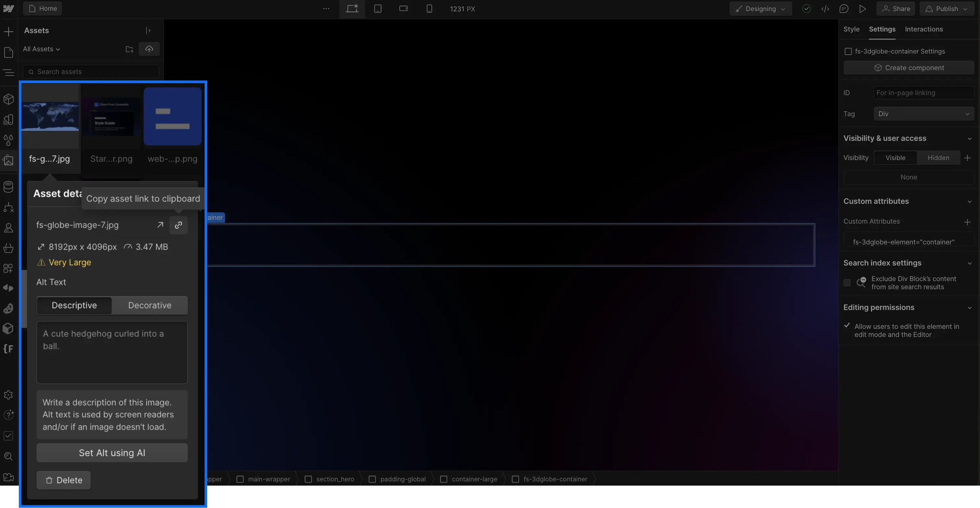Click the Preview play button icon

pyautogui.click(x=863, y=9)
